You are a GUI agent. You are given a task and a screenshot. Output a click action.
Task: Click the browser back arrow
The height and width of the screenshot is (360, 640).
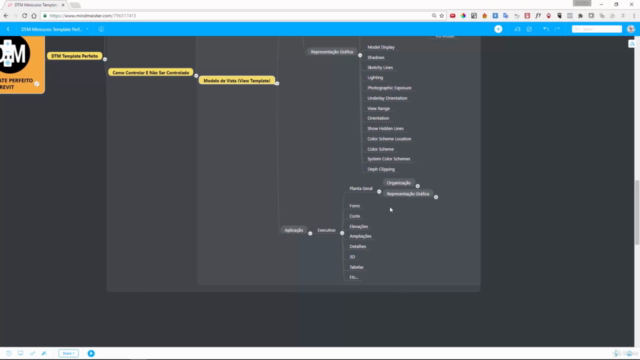point(6,16)
